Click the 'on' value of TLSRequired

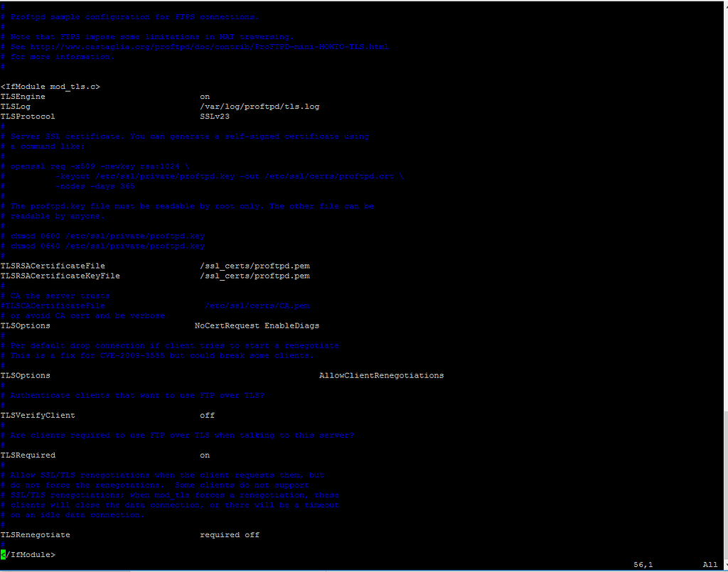[205, 454]
